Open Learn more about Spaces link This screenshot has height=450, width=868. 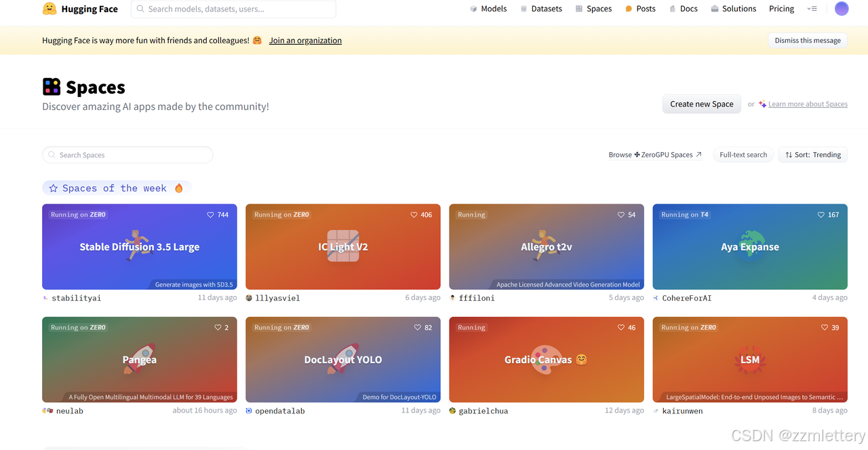(808, 104)
